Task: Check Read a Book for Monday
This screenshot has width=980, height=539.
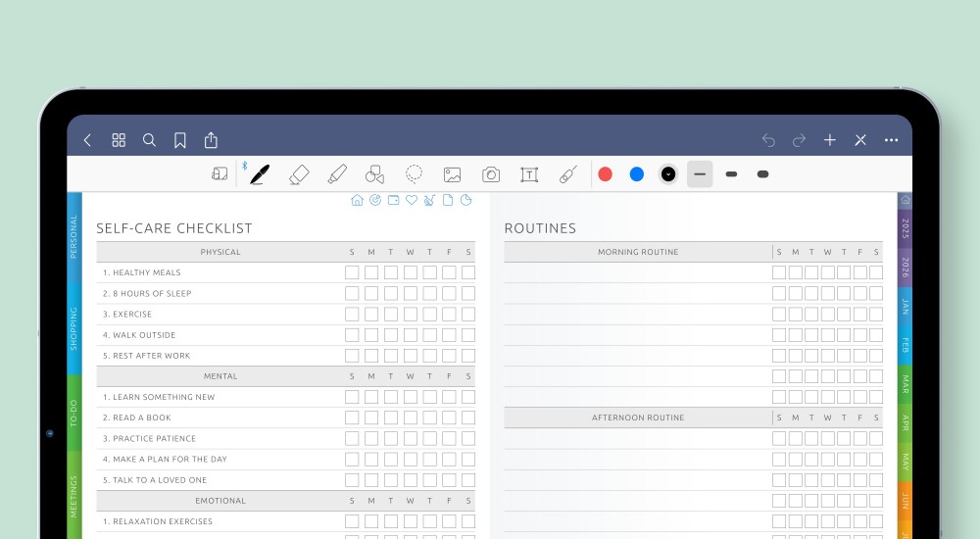Action: pyautogui.click(x=371, y=417)
